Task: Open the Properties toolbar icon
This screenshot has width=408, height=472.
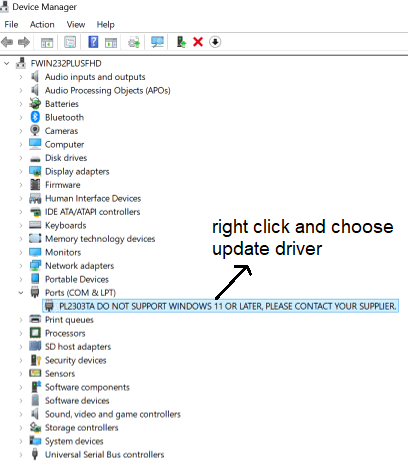Action: [x=70, y=42]
